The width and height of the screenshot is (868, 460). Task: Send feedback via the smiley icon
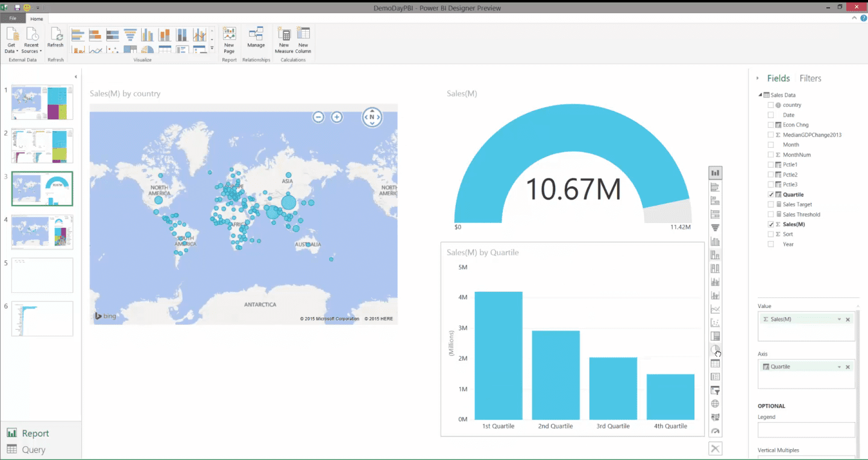tap(27, 8)
